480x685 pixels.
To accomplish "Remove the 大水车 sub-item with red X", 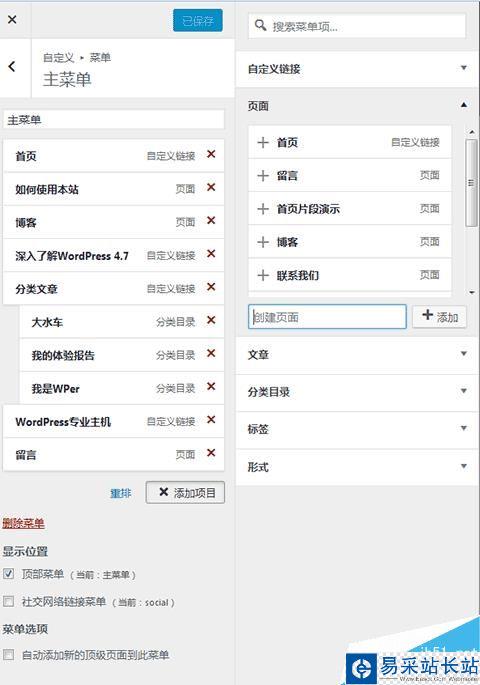I will tap(211, 320).
